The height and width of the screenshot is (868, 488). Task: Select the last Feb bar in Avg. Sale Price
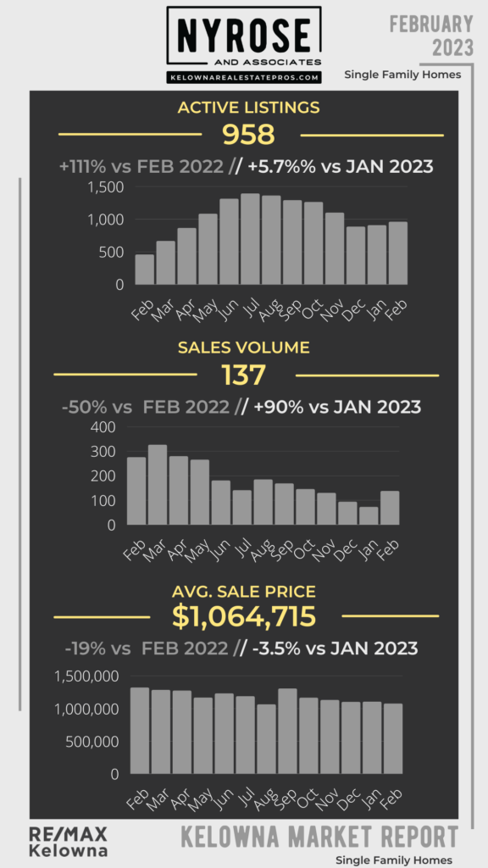393,739
